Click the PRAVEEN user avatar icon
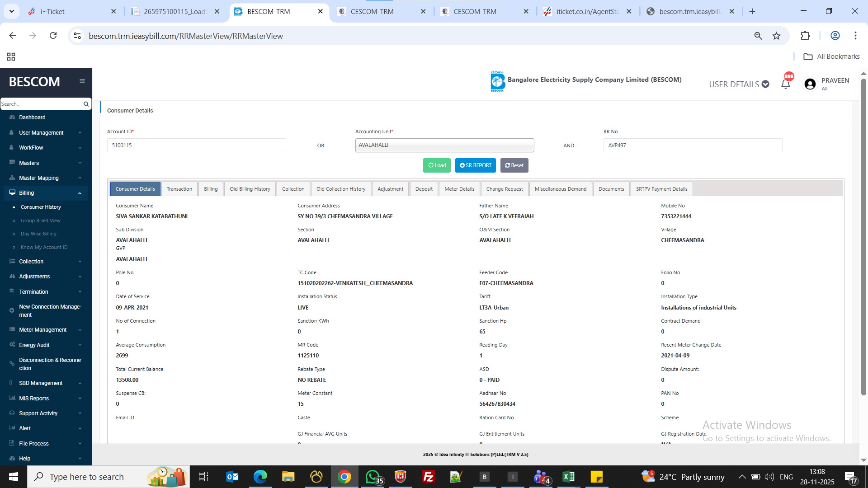 810,84
